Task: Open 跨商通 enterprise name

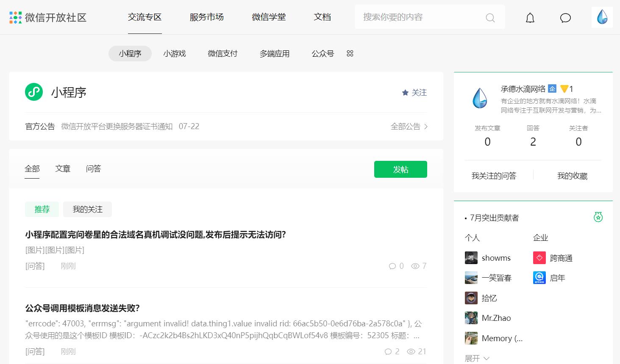Action: [561, 258]
